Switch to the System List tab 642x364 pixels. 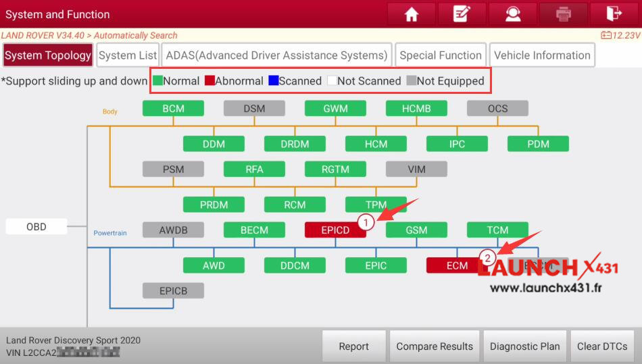tap(128, 55)
